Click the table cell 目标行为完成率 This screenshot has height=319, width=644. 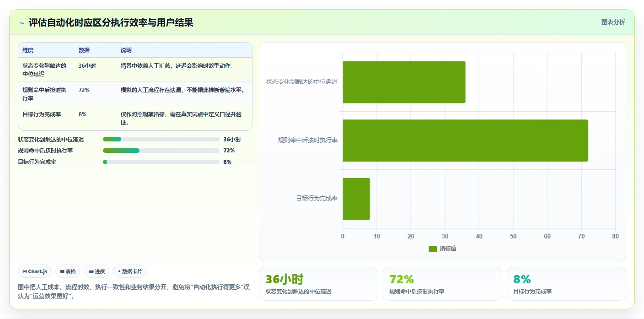[42, 114]
